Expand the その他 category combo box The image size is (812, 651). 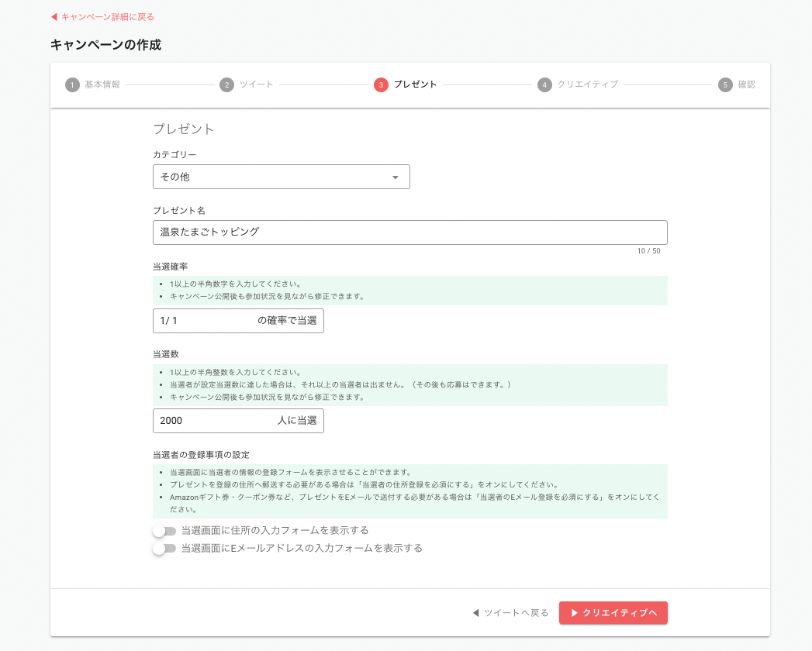tap(281, 177)
